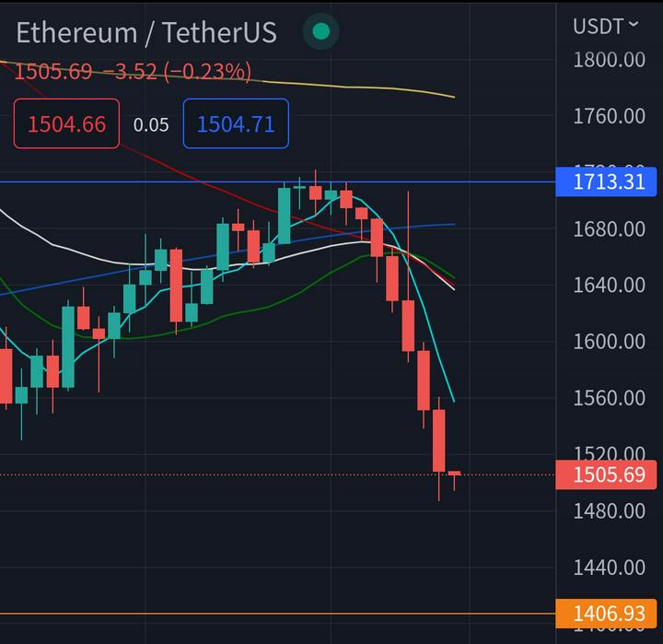663x644 pixels.
Task: Open the USDT currency dropdown
Action: (605, 27)
